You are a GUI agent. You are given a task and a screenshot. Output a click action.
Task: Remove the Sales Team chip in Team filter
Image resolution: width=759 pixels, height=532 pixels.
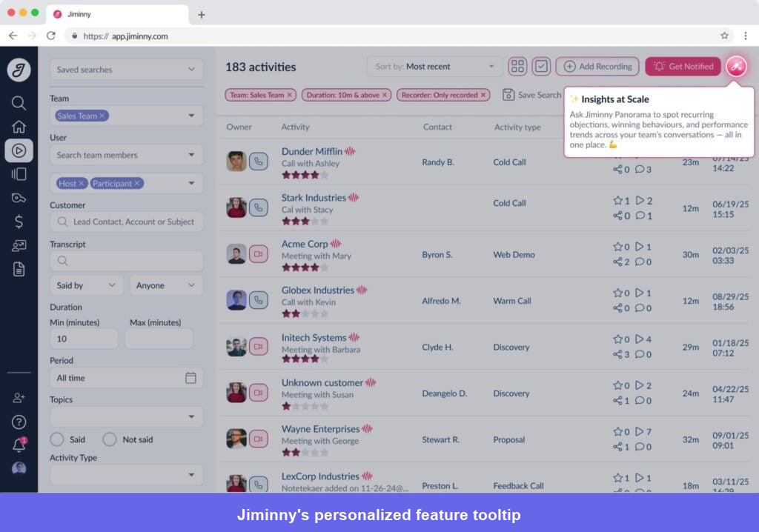point(102,116)
